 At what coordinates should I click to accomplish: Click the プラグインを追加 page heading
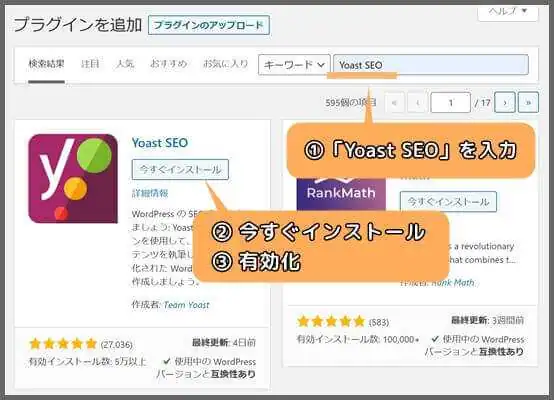(78, 25)
